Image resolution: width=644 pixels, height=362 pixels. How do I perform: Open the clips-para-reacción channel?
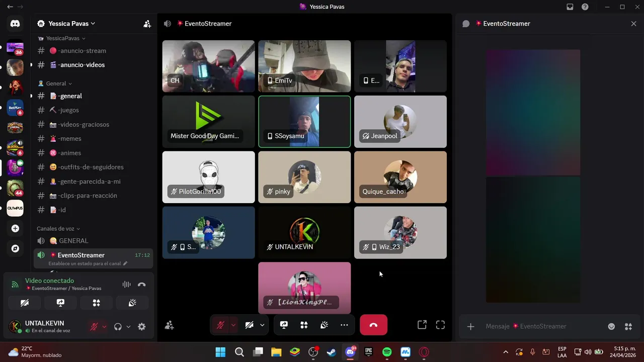[x=93, y=196]
